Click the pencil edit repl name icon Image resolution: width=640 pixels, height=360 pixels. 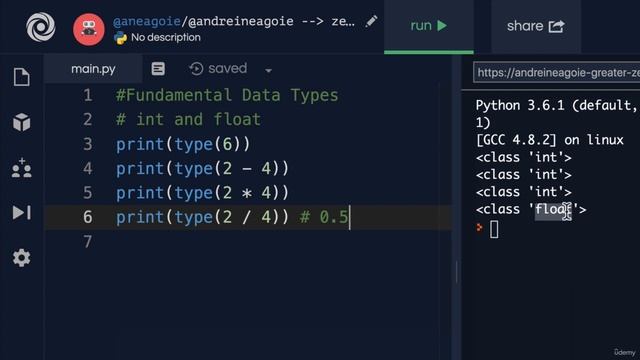371,21
